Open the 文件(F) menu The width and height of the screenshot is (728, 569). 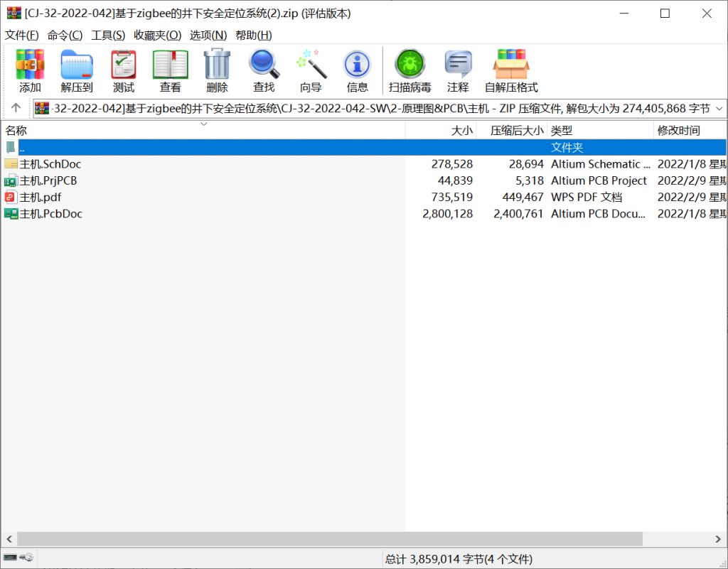tap(22, 35)
